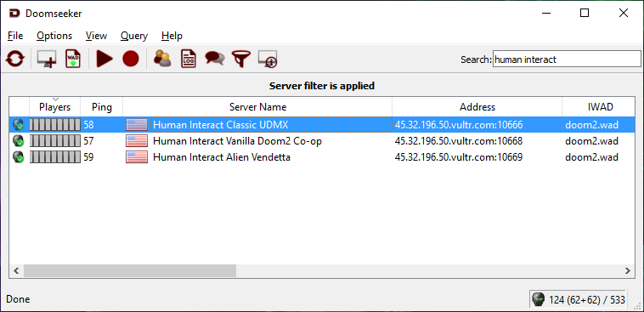Open the WAD download icon
The width and height of the screenshot is (644, 312).
tap(73, 59)
